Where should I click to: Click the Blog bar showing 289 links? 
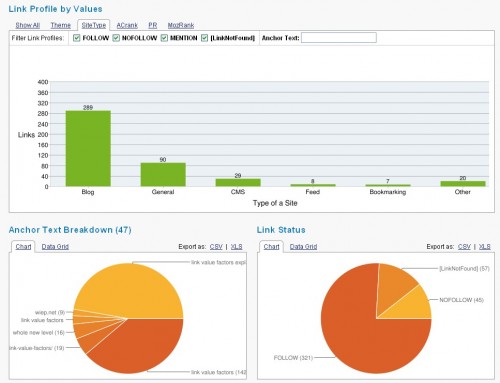pyautogui.click(x=88, y=149)
